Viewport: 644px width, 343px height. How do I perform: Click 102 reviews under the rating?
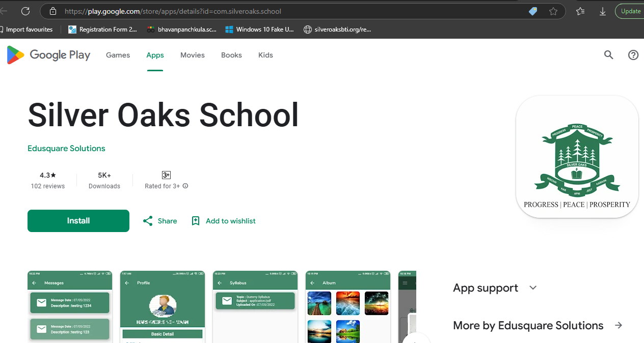pyautogui.click(x=47, y=186)
